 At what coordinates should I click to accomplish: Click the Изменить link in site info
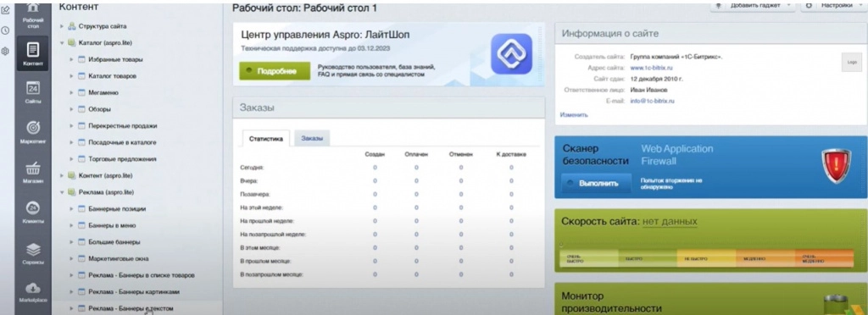tap(574, 115)
